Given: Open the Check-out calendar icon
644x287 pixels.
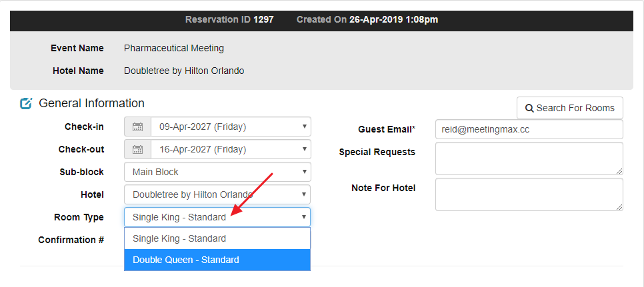Looking at the screenshot, I should click(138, 149).
